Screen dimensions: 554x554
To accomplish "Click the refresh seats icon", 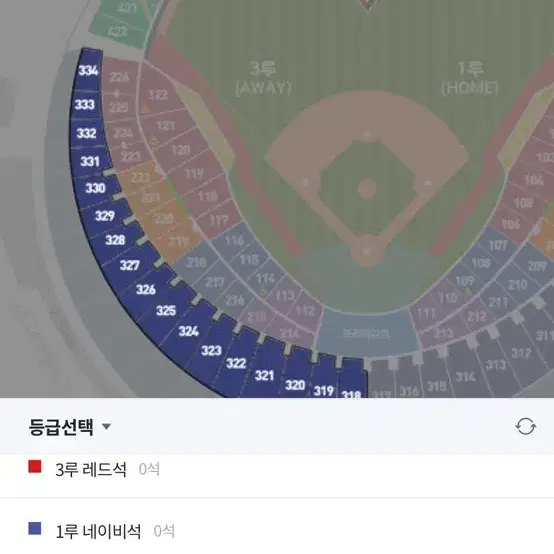I will point(525,426).
